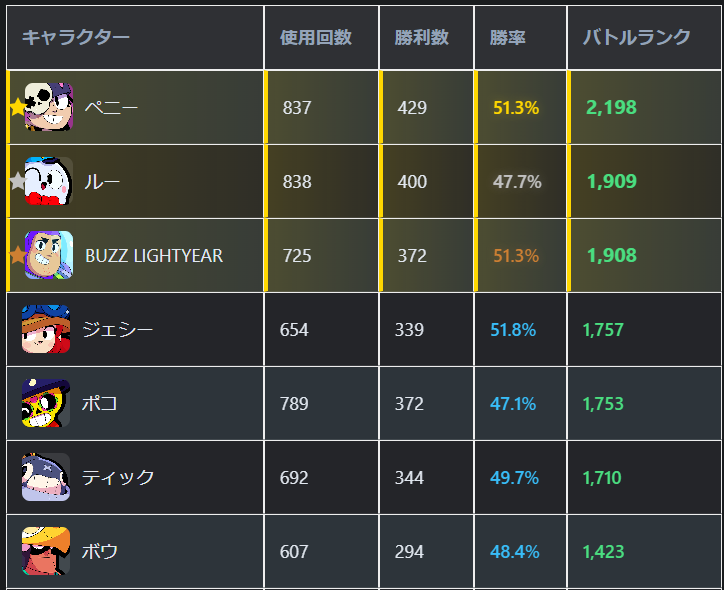Click the Buzz Lightyear character portrait icon
Screen dimensions: 724x590
click(x=49, y=255)
